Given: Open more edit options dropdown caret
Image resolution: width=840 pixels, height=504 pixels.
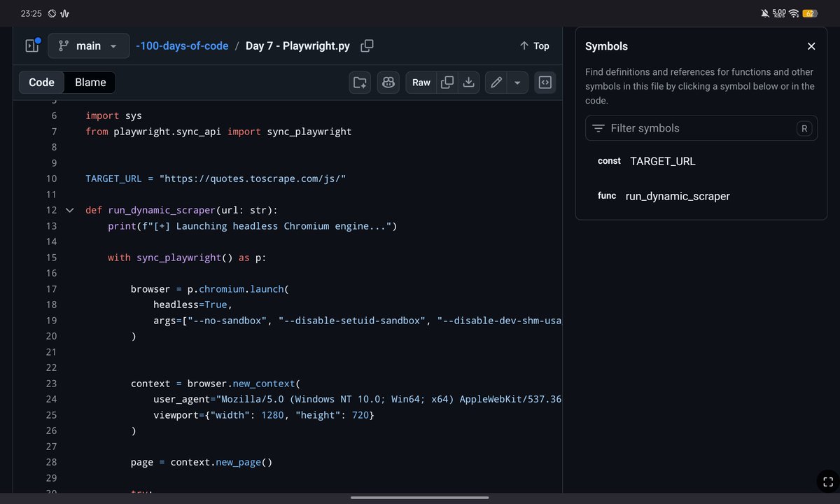Looking at the screenshot, I should point(517,82).
